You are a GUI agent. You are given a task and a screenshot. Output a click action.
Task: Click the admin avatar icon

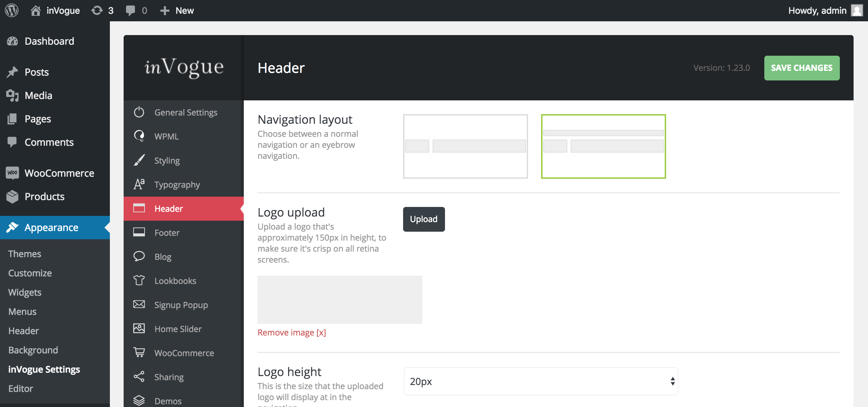[x=857, y=10]
